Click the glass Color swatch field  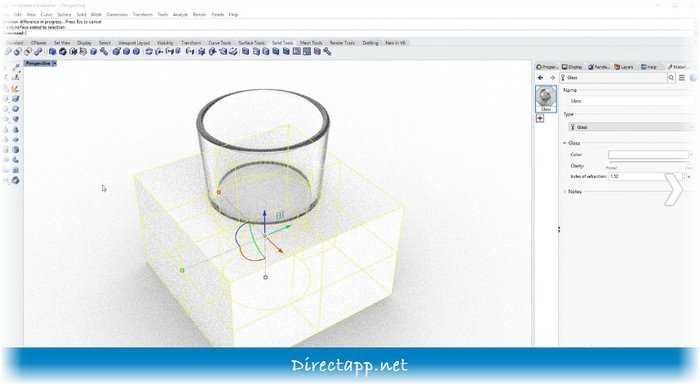tap(648, 155)
